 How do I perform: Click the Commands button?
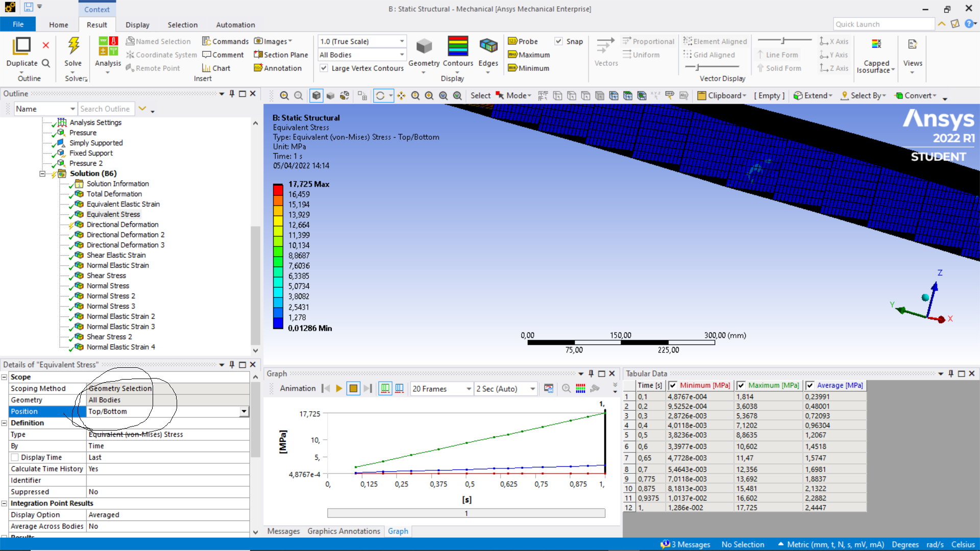coord(225,41)
